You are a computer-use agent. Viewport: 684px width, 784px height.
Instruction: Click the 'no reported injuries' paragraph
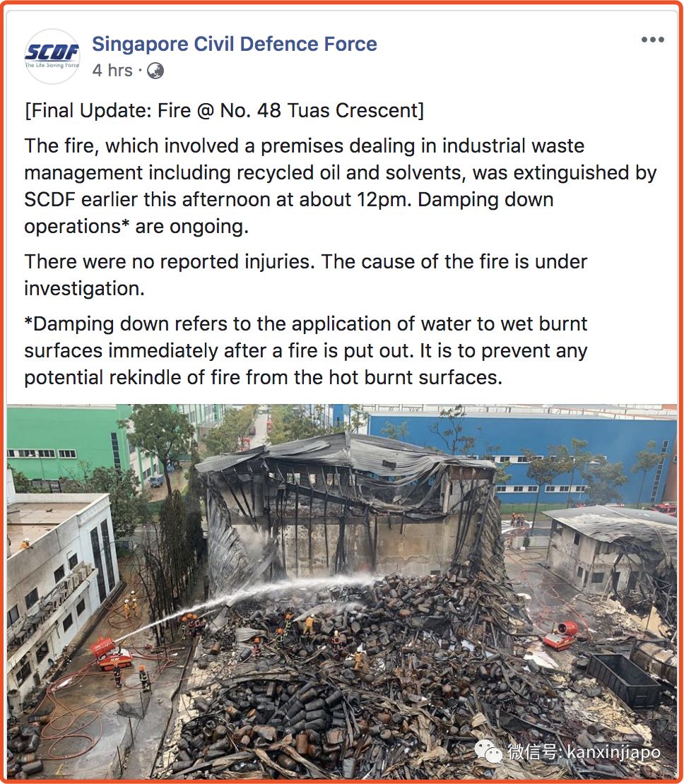[305, 275]
